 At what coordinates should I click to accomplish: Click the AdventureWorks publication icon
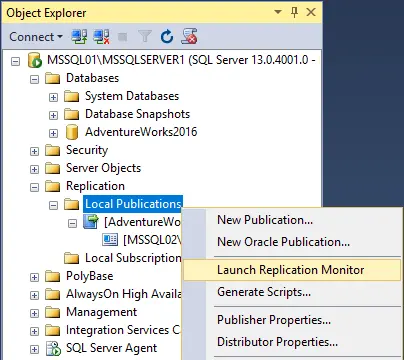pos(91,222)
